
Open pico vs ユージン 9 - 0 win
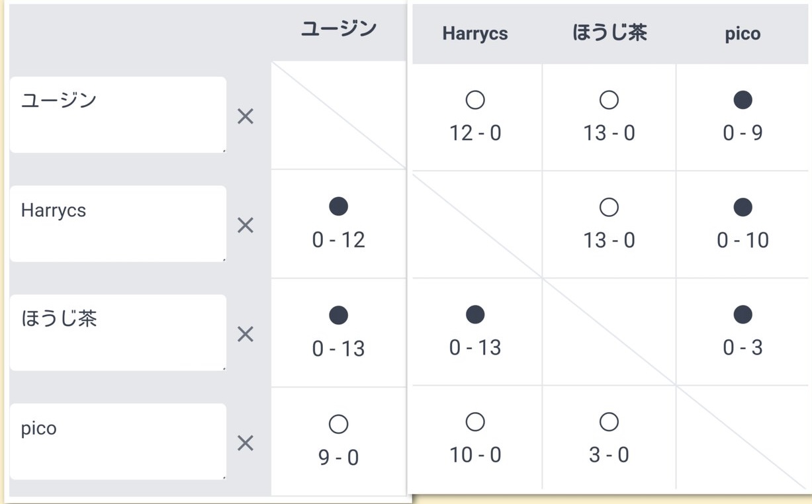338,441
